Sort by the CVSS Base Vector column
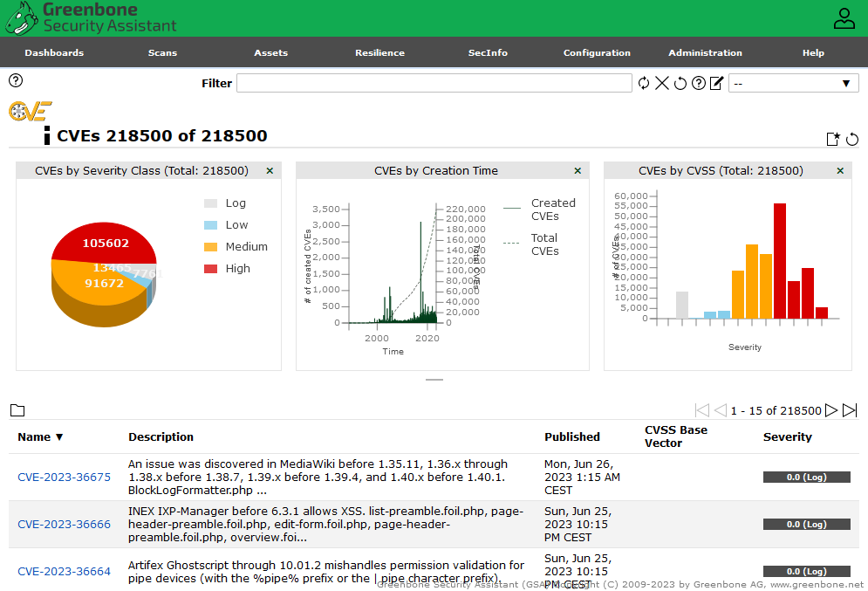868x591 pixels. point(676,436)
